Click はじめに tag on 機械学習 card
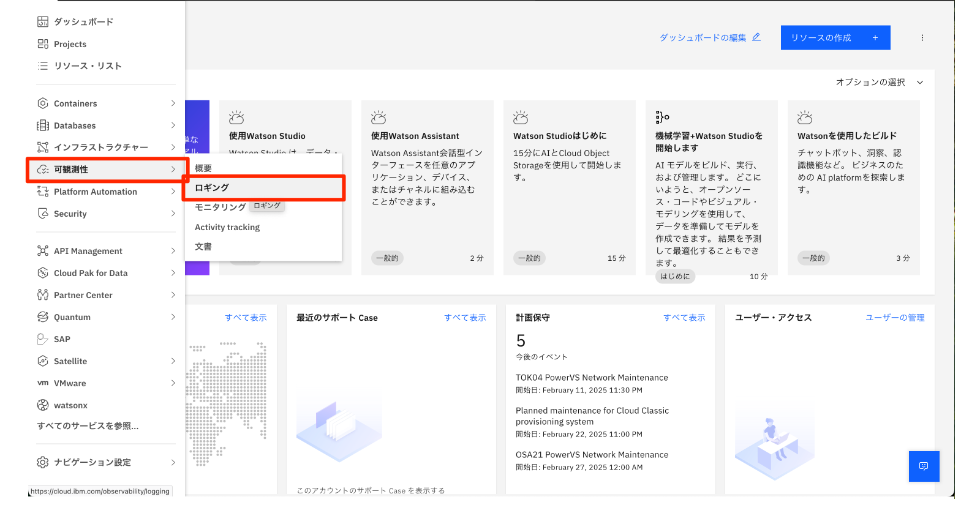Image resolution: width=980 pixels, height=524 pixels. coord(675,276)
